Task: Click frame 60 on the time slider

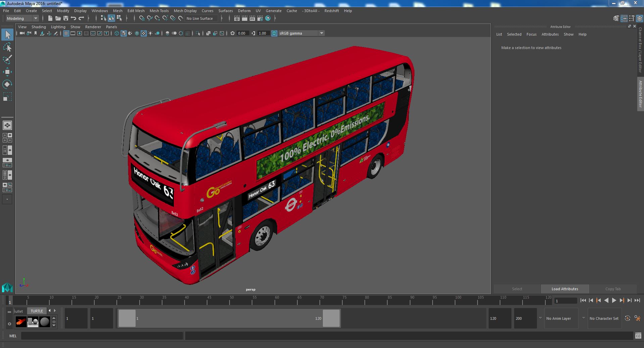Action: (277, 301)
